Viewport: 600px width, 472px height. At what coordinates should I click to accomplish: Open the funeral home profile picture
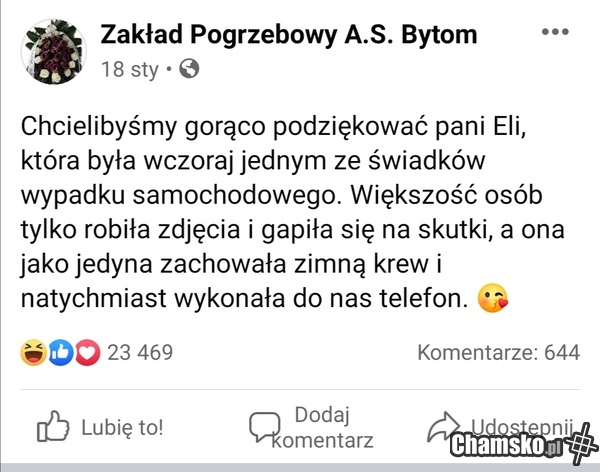[x=54, y=51]
